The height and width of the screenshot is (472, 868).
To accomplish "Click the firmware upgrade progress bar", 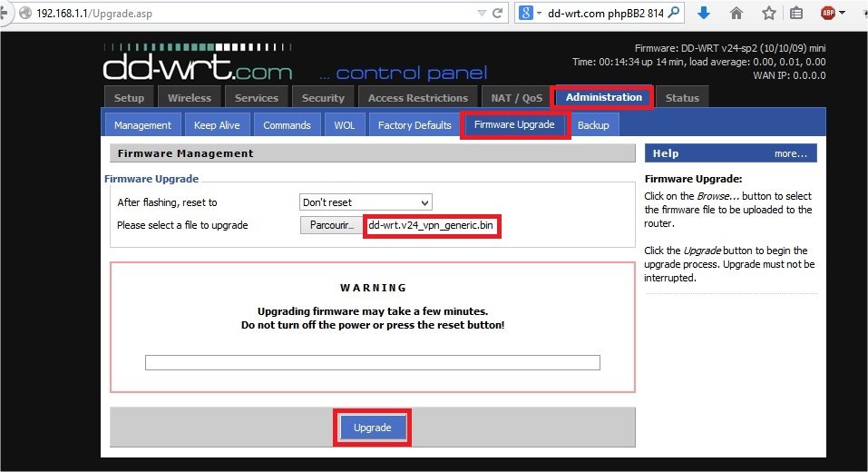I will [372, 363].
